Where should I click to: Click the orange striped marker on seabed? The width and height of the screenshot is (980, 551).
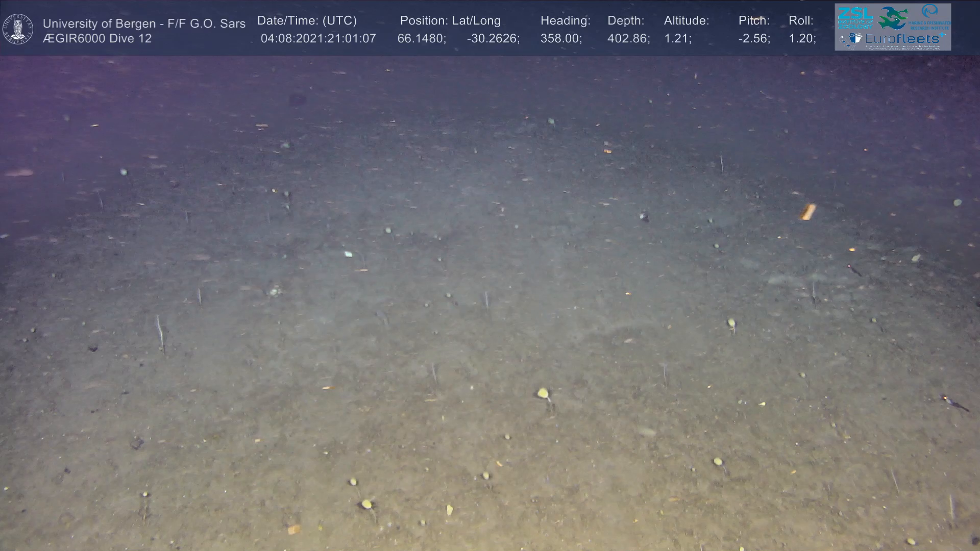click(x=807, y=211)
